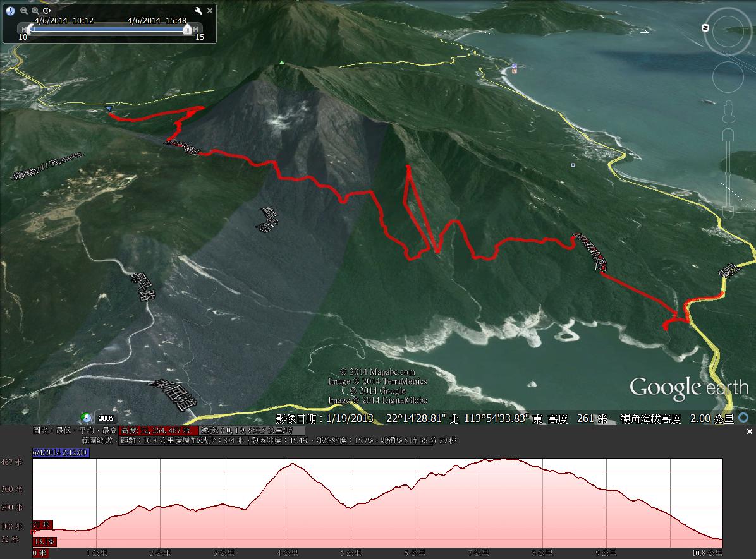Click the 2005 historical imagery year button
The image size is (756, 559).
click(x=106, y=418)
